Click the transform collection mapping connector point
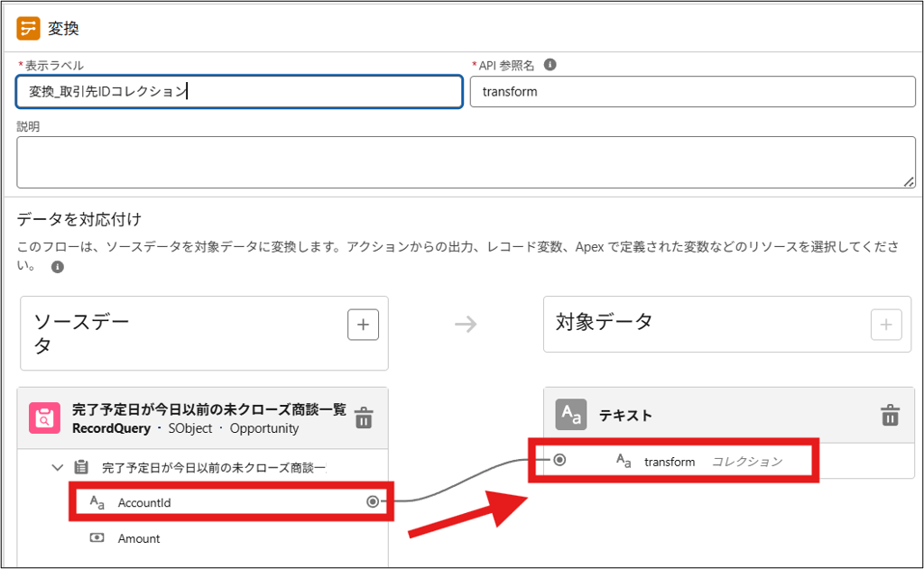The image size is (924, 569). tap(559, 460)
